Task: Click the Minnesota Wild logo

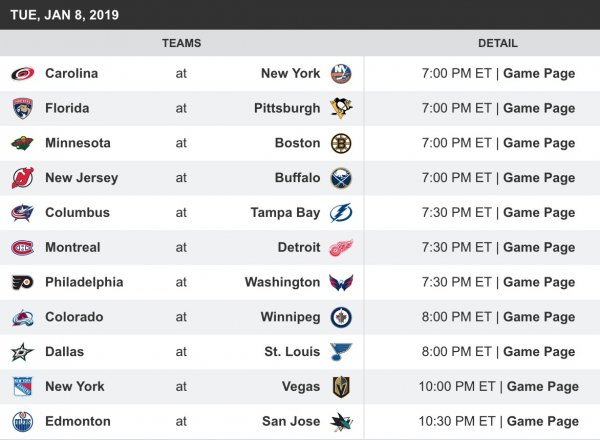Action: (x=22, y=143)
